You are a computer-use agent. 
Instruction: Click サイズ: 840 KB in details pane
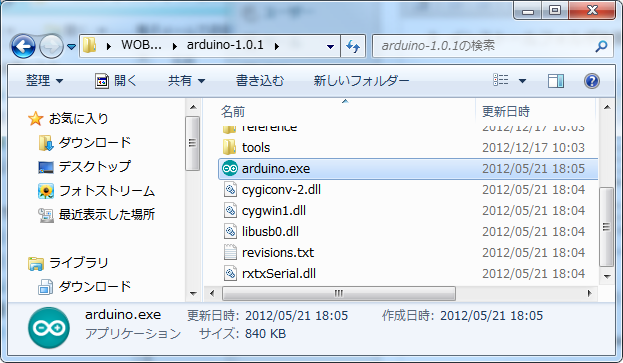click(242, 334)
